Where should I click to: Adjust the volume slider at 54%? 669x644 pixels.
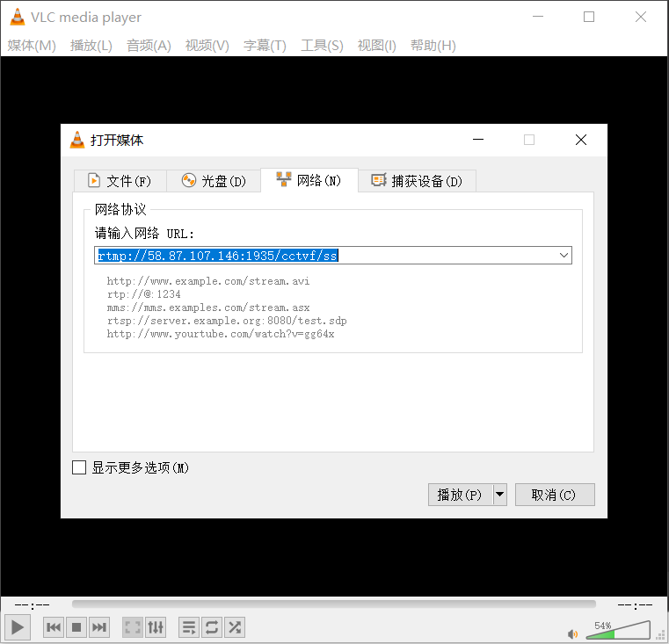[x=618, y=630]
